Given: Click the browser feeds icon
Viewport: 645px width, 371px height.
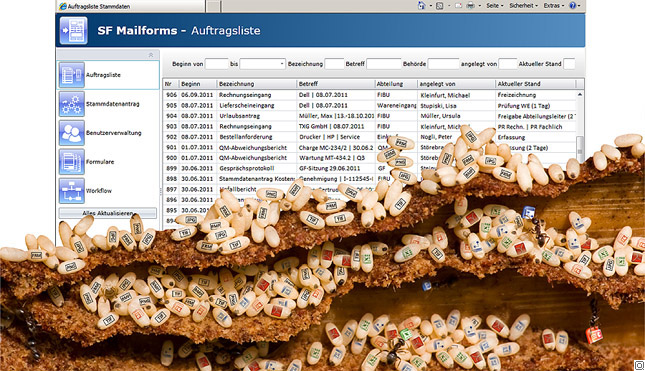Looking at the screenshot, I should (439, 6).
